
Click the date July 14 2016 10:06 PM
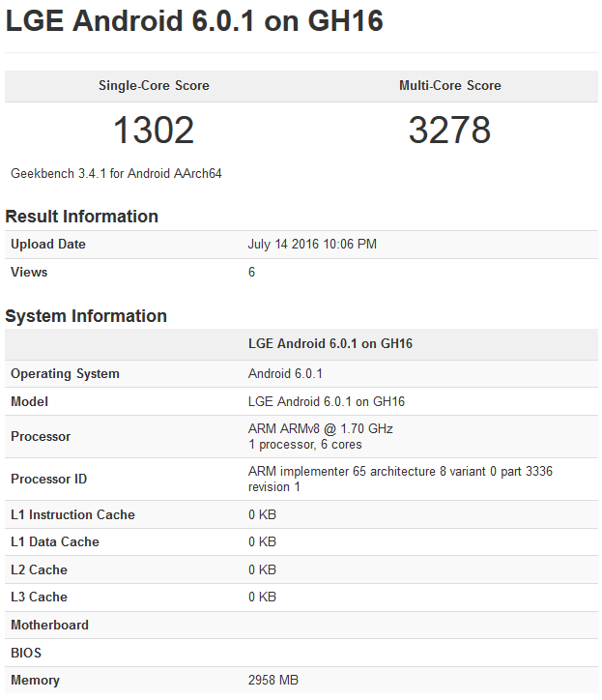point(312,245)
